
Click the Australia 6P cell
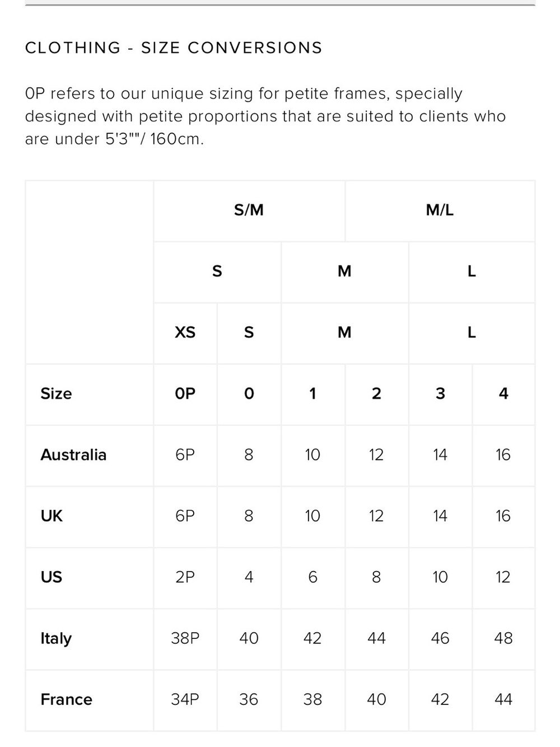click(x=185, y=454)
